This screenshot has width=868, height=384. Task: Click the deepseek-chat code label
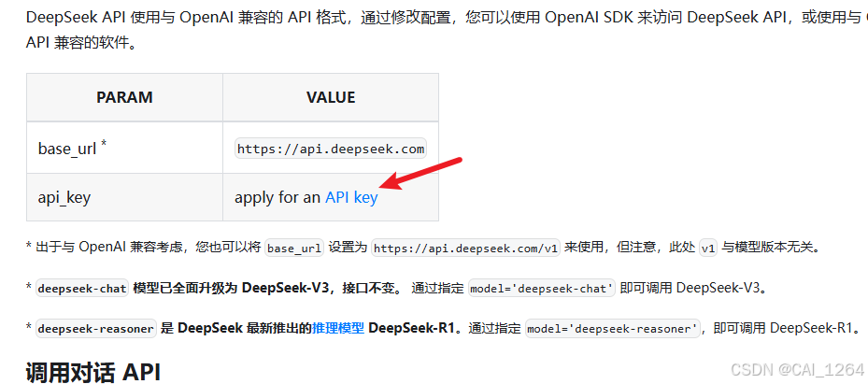[x=82, y=289]
